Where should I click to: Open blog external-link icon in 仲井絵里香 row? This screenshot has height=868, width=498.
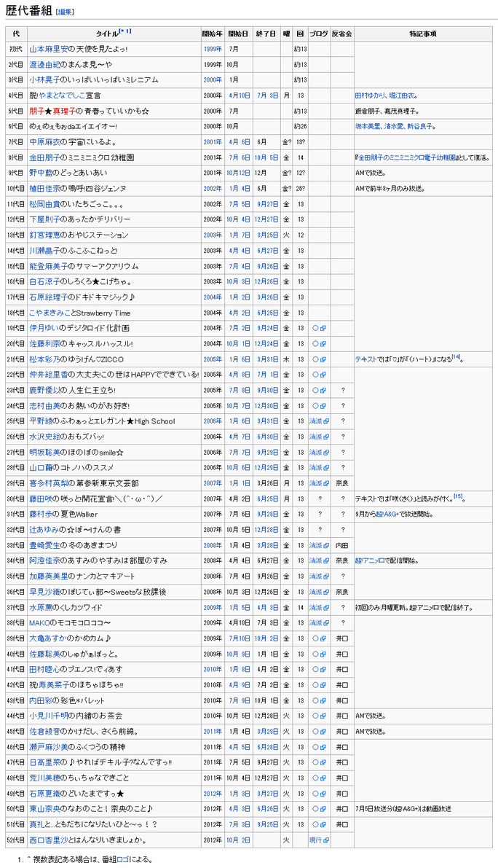323,375
